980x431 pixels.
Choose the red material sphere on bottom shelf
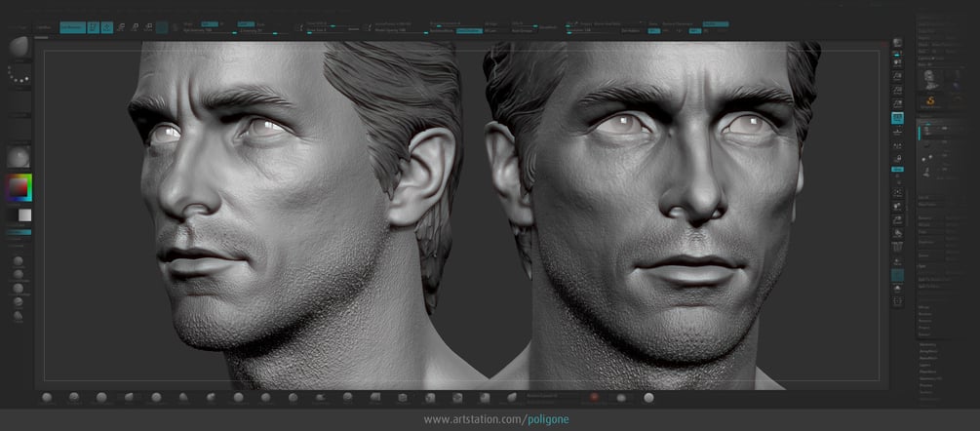[595, 397]
